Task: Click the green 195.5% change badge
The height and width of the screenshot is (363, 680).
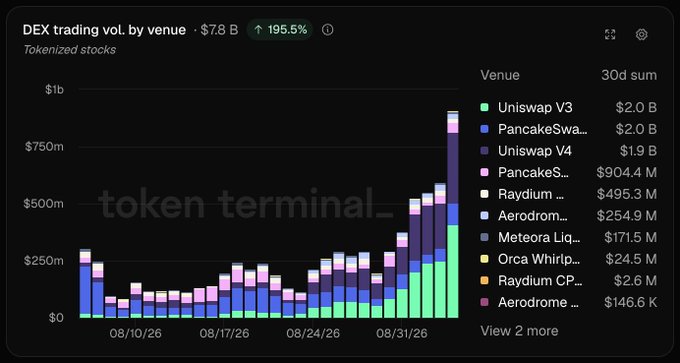Action: click(x=280, y=30)
